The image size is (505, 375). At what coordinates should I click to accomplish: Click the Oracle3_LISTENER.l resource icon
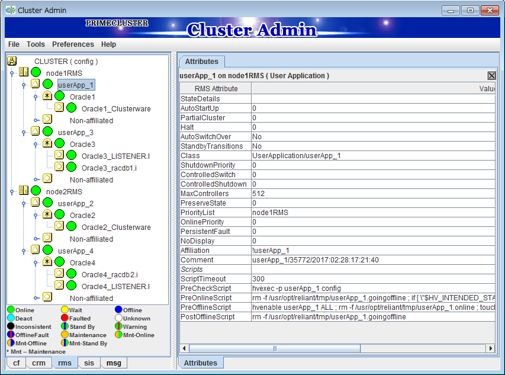[x=59, y=155]
